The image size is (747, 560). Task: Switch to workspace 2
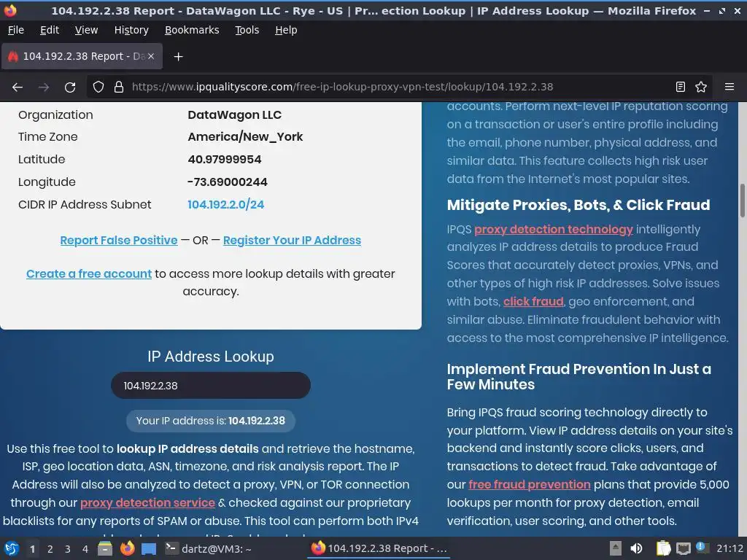click(50, 549)
